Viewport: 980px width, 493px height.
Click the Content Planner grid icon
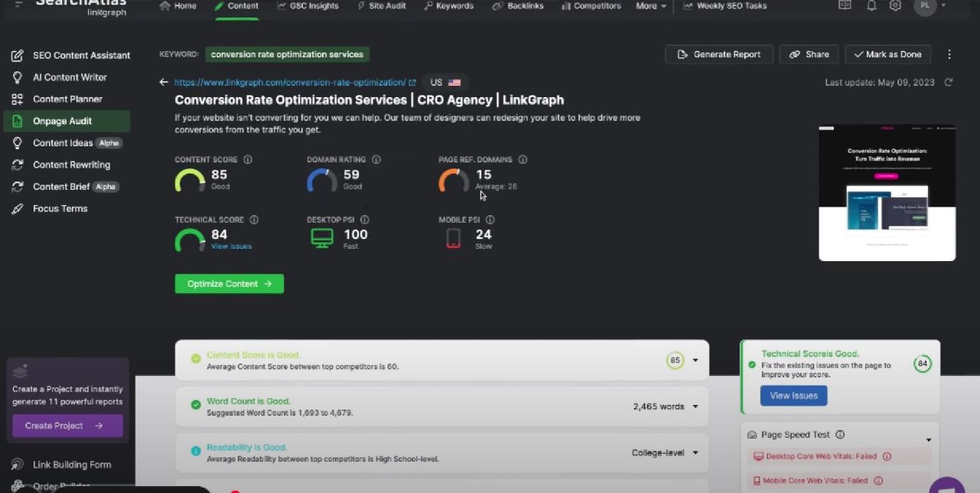[17, 99]
